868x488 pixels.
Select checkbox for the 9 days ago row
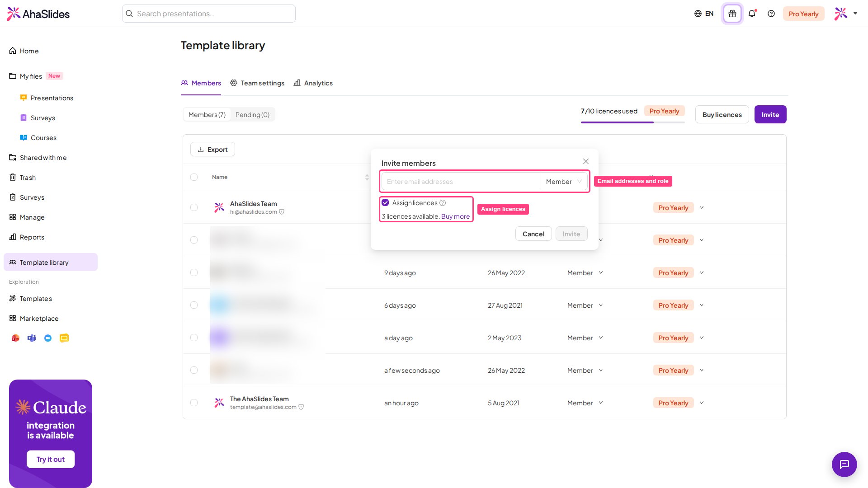pyautogui.click(x=194, y=272)
